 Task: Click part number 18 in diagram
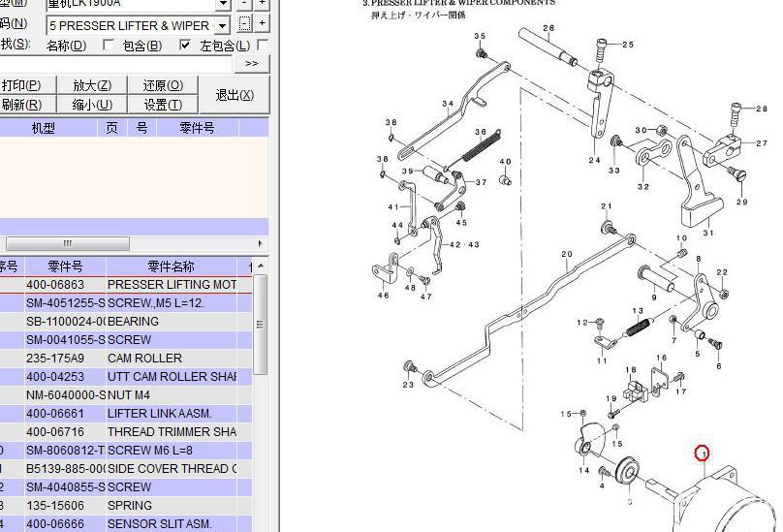pyautogui.click(x=631, y=370)
